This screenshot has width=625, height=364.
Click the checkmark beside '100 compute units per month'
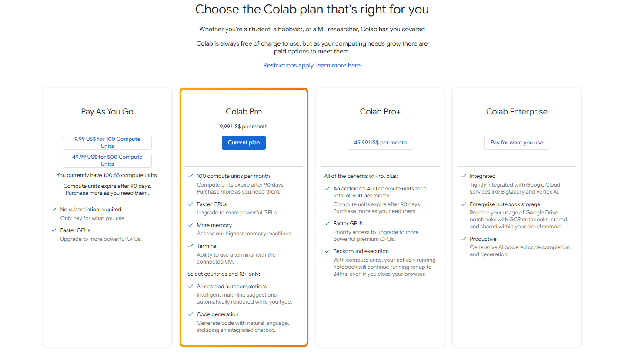191,176
